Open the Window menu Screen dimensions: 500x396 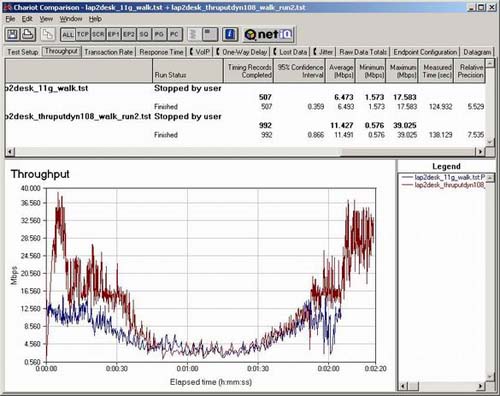pos(71,19)
